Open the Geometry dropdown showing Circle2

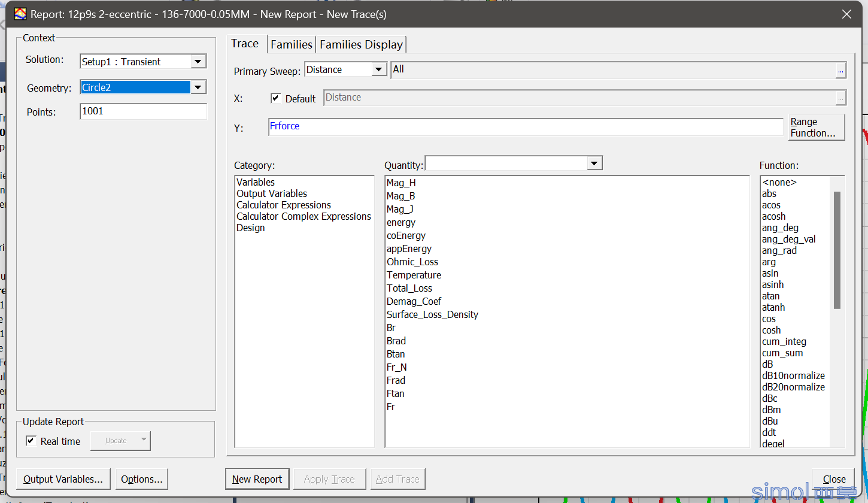coord(198,87)
